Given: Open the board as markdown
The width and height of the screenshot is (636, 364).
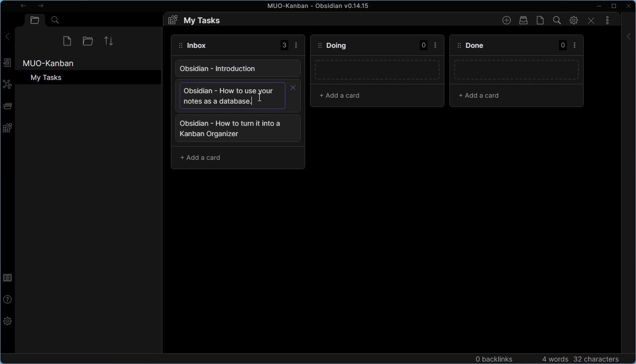Looking at the screenshot, I should point(540,20).
